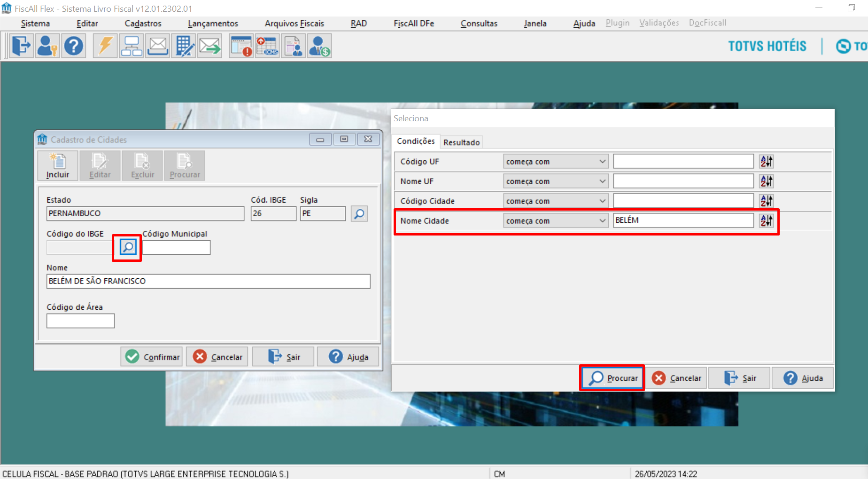Open the DocFiscall menu

point(707,23)
